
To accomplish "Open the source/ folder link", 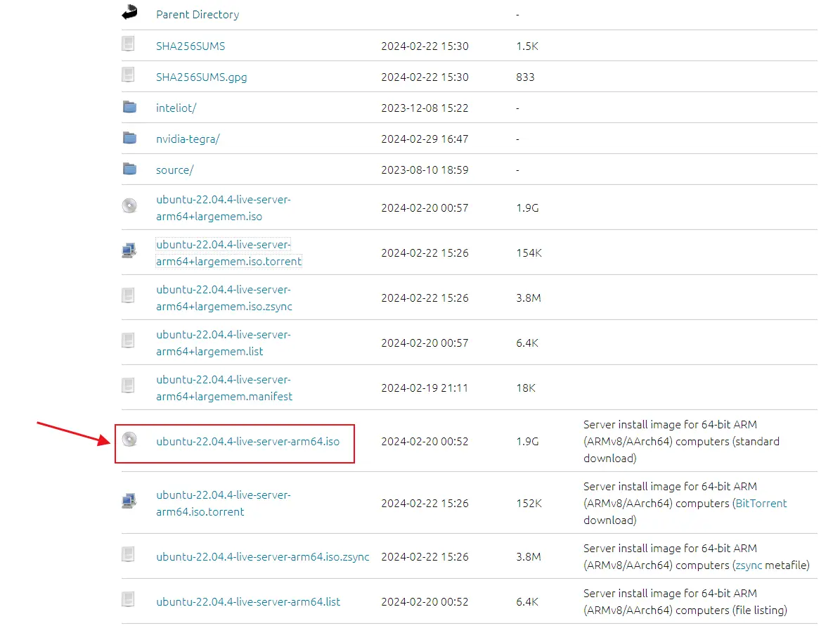I will (x=174, y=170).
